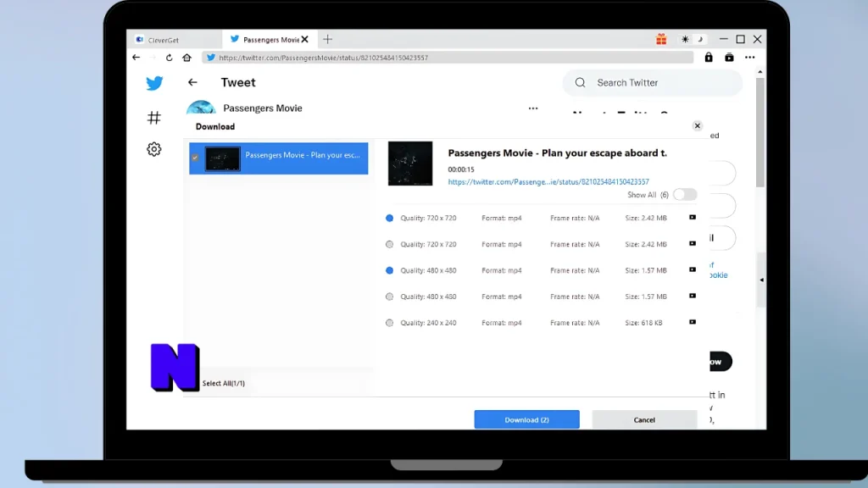
Task: Click the 00:00:15 duration text
Action: tap(461, 169)
